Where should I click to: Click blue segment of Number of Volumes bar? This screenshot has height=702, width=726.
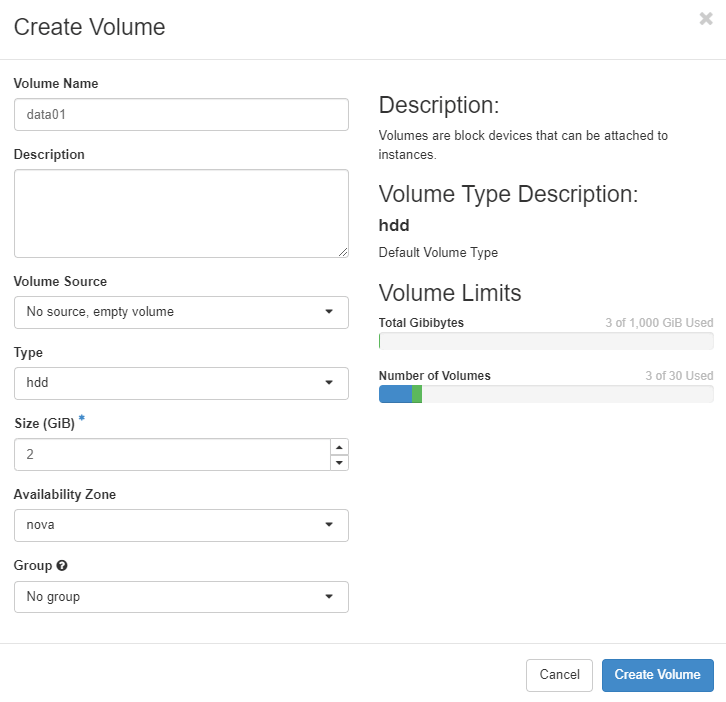pos(395,394)
